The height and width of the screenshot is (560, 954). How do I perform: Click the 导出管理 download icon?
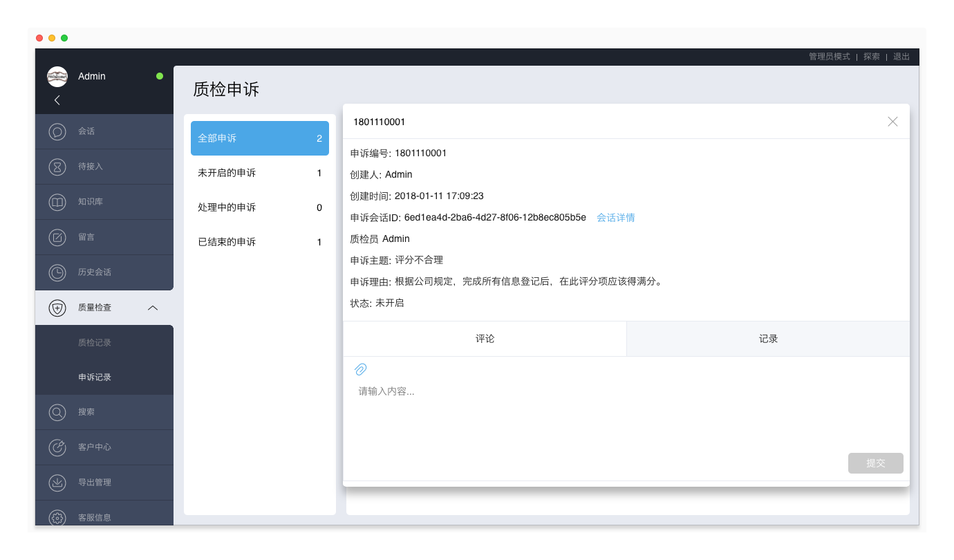click(57, 483)
